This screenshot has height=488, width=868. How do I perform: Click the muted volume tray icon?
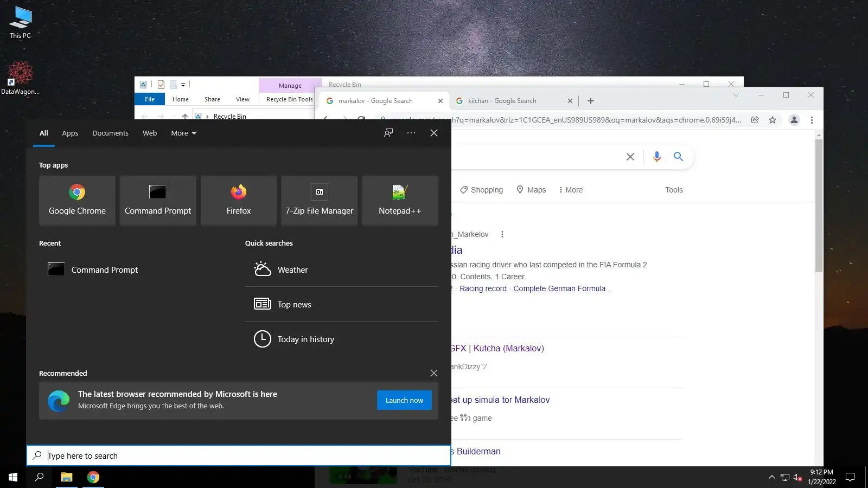point(797,478)
